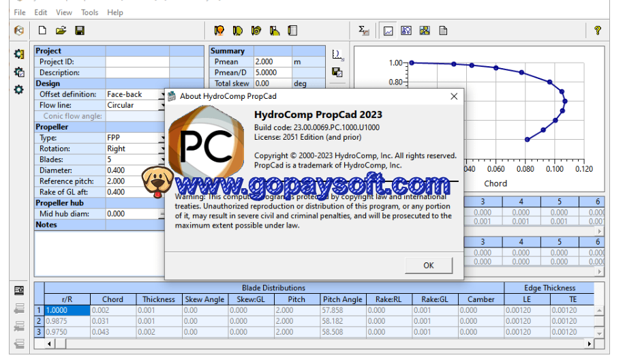The image size is (625, 364).
Task: Open the View menu
Action: 64,12
